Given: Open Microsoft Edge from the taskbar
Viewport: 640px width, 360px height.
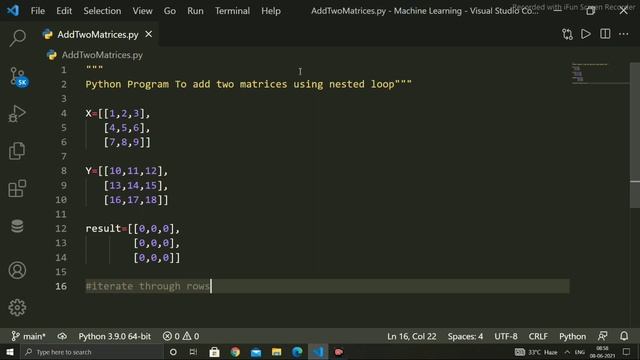Looking at the screenshot, I should pyautogui.click(x=297, y=352).
